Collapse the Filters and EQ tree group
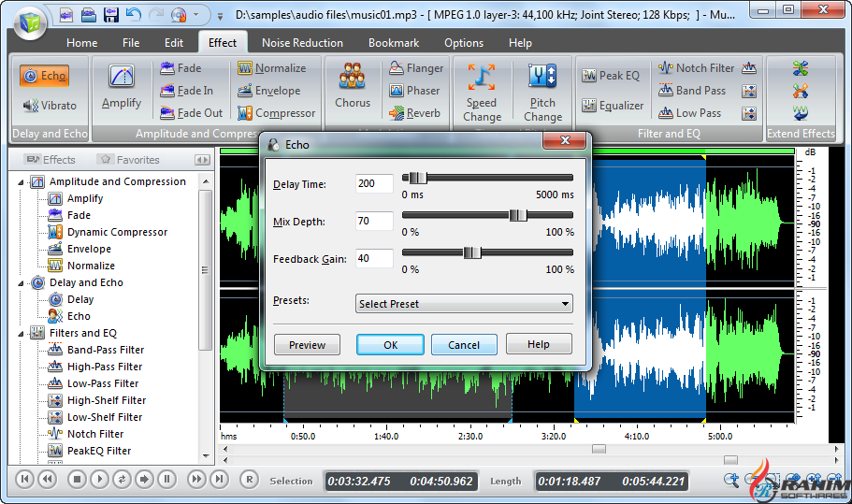Screen dimensions: 852x504 click(22, 333)
